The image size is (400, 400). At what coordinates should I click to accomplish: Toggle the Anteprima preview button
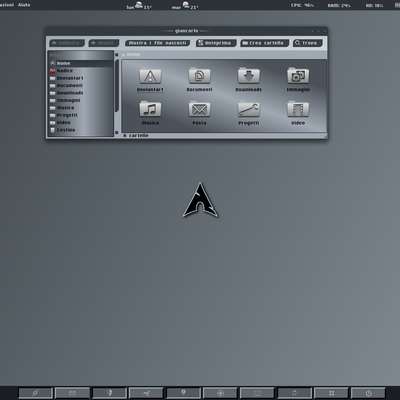[216, 43]
